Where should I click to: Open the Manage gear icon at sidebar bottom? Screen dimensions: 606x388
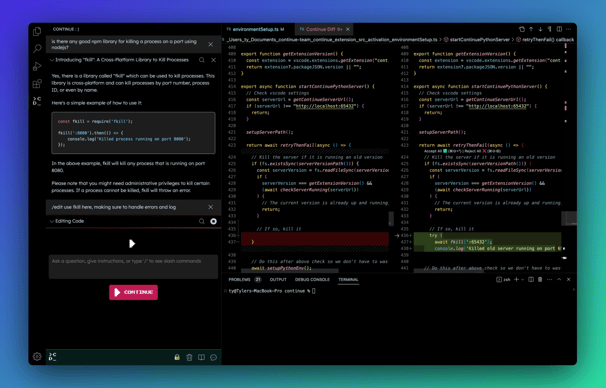[x=37, y=356]
